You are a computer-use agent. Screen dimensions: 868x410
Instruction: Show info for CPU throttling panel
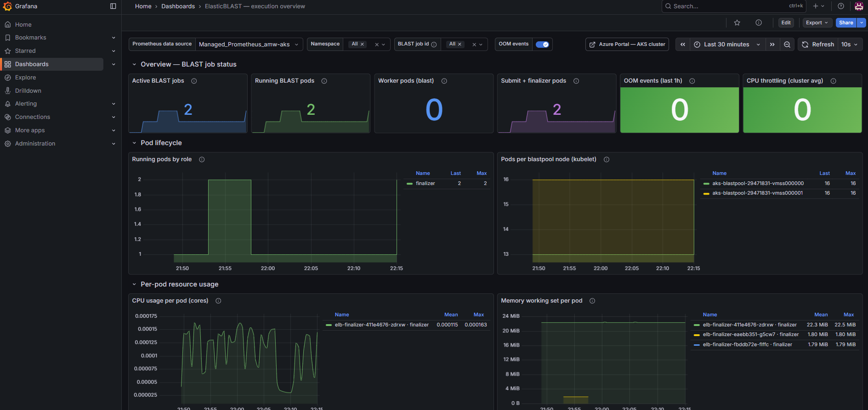834,81
